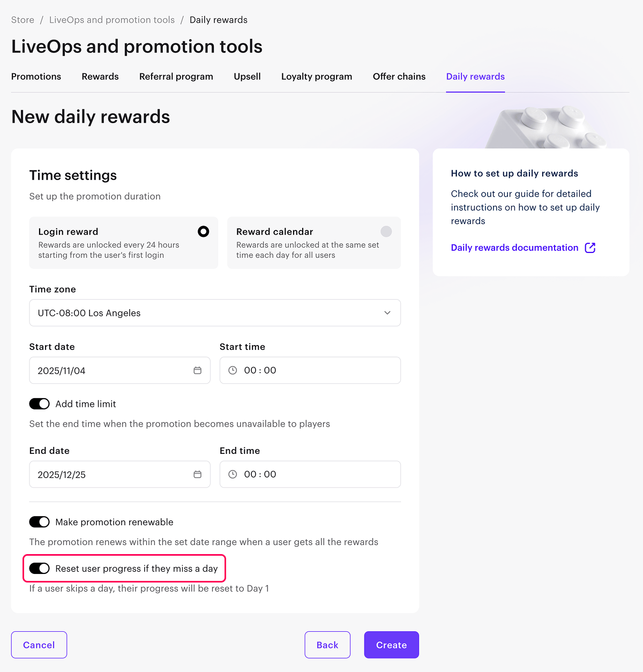Open the Daily rewards documentation link
Screen dimensions: 643x672
pos(514,248)
